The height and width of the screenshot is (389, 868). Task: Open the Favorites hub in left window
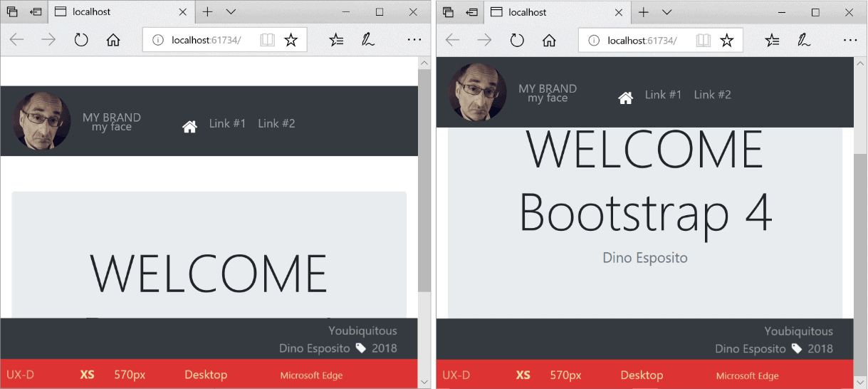tap(337, 40)
